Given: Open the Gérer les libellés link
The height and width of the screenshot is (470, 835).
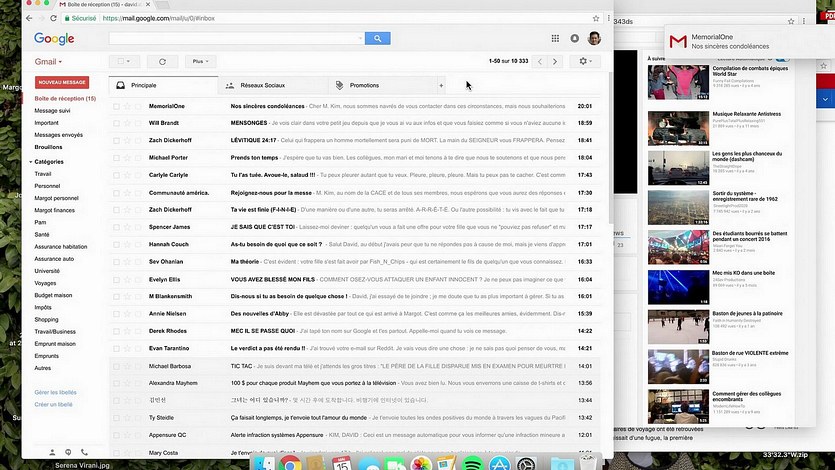Looking at the screenshot, I should click(55, 392).
